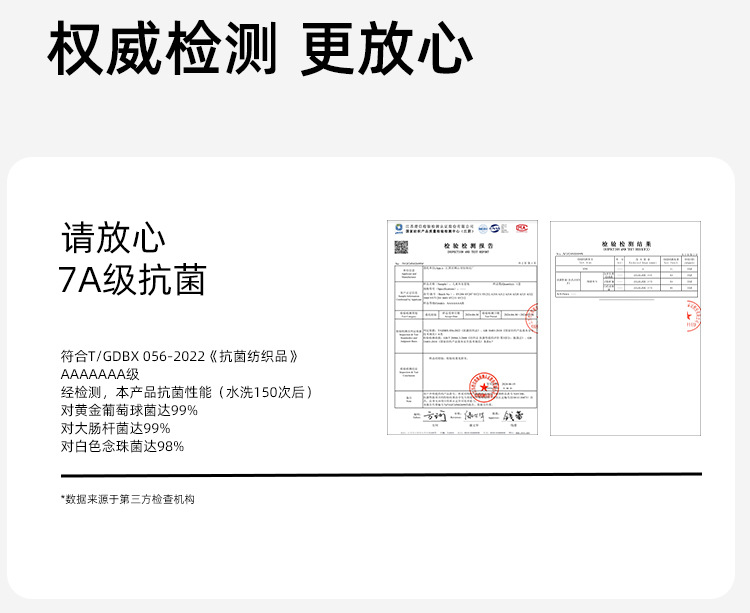Click the green-blue company logo atop the report
Screen dimensions: 750x613
[x=398, y=229]
